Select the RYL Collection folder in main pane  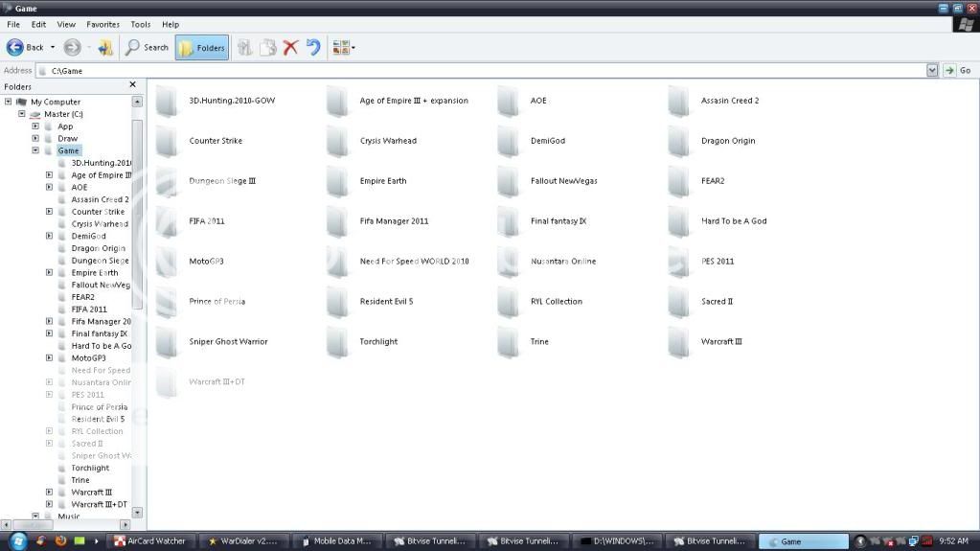(540, 302)
